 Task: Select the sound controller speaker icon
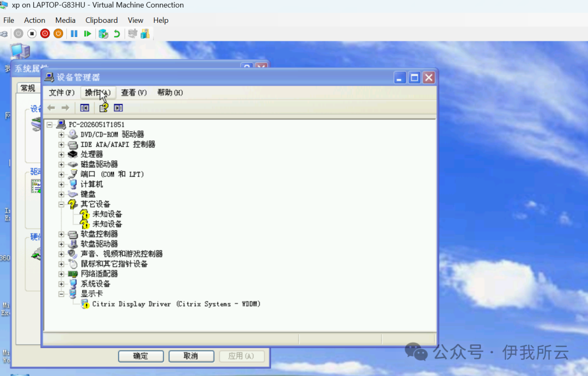click(73, 254)
